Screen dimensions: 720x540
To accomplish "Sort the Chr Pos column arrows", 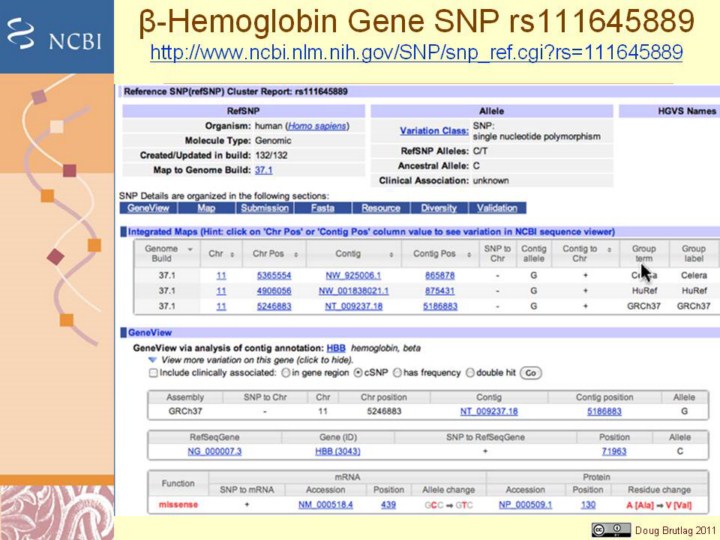I will [x=293, y=254].
